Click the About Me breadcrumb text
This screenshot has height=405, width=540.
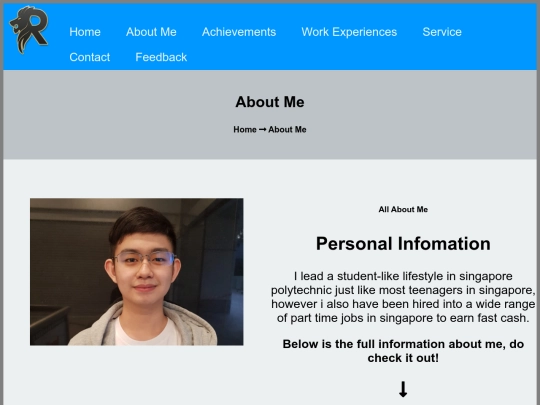coord(287,129)
